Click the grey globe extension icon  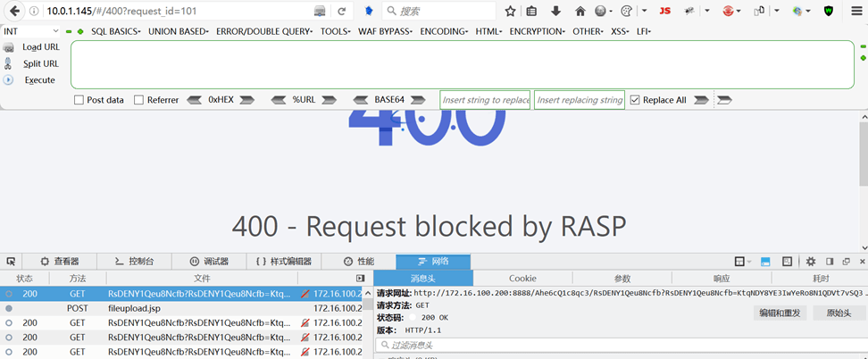point(600,11)
